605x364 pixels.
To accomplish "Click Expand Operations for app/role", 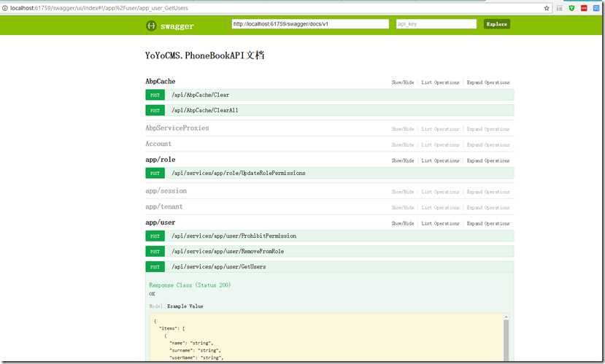I will [488, 160].
